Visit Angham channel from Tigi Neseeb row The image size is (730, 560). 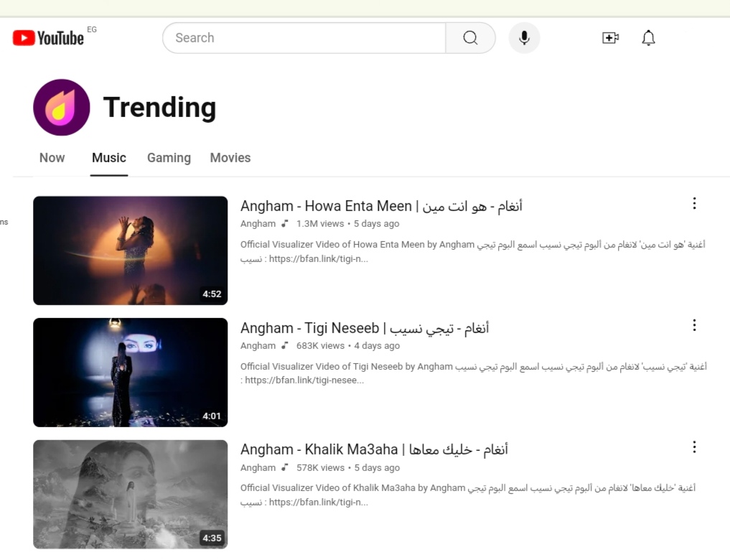pyautogui.click(x=258, y=345)
